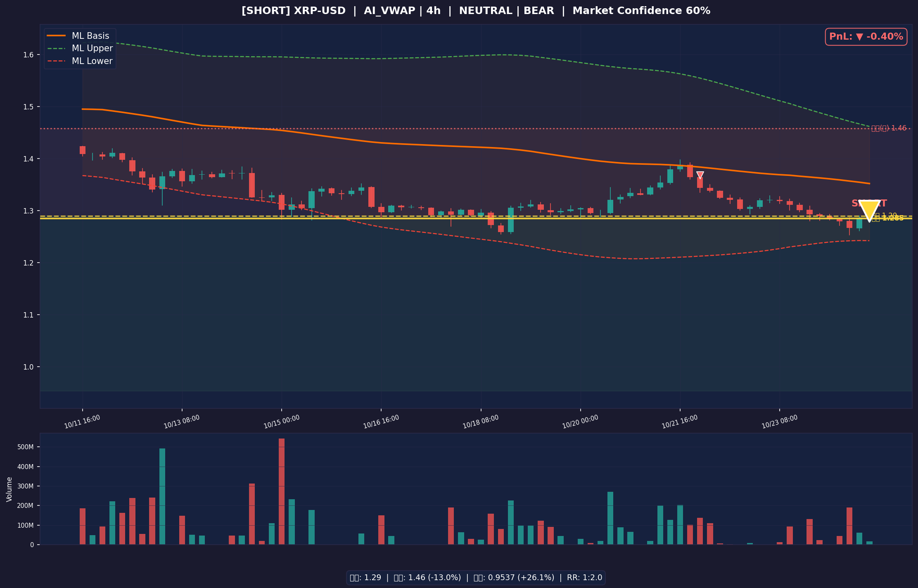Click the orange ML Basis legend line sample
918x588 pixels.
click(57, 36)
